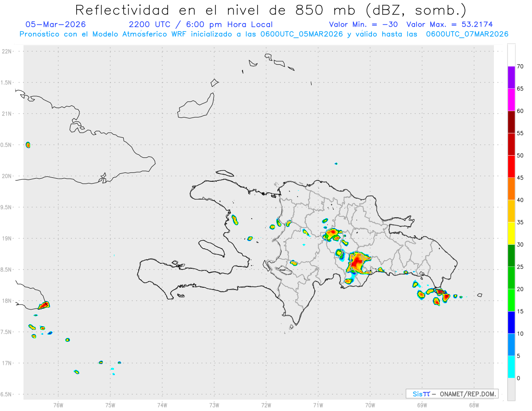This screenshot has height=411, width=532.
Task: Click the colorbar label "20"
Action: [x=520, y=289]
